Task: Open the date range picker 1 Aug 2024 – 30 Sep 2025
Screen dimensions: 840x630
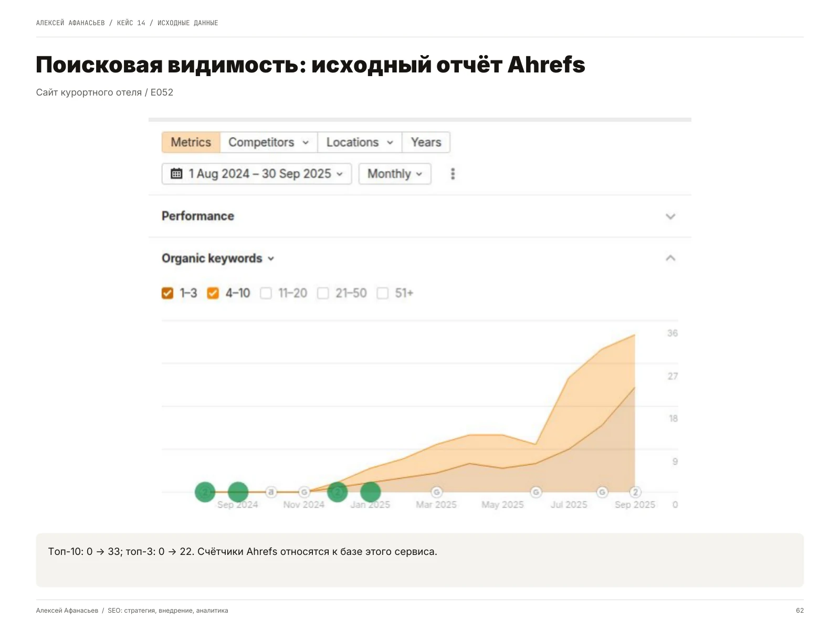Action: [257, 174]
